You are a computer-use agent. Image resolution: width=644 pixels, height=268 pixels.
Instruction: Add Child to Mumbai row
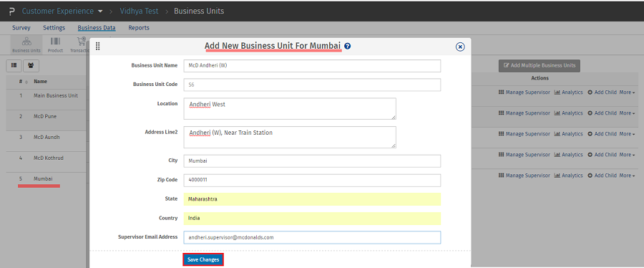pyautogui.click(x=602, y=176)
